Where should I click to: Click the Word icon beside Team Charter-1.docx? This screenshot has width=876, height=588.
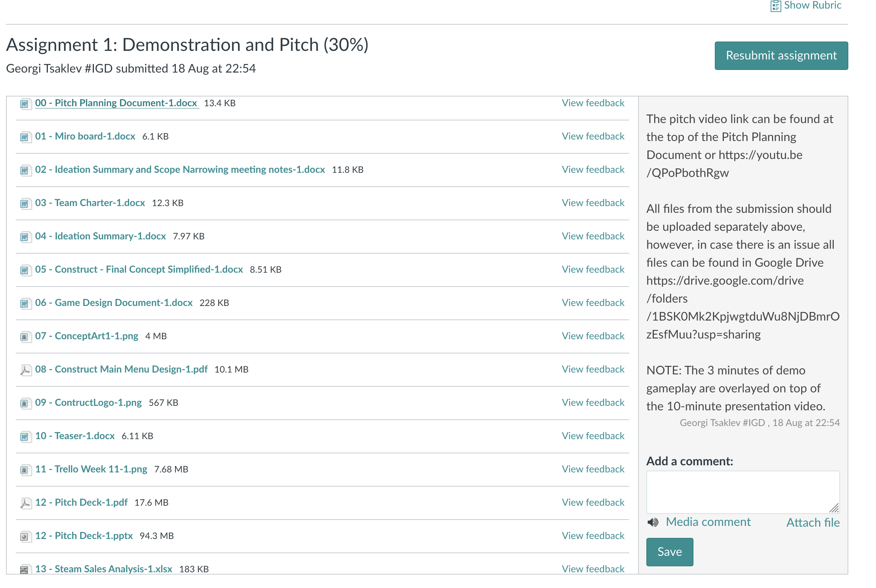pyautogui.click(x=25, y=203)
